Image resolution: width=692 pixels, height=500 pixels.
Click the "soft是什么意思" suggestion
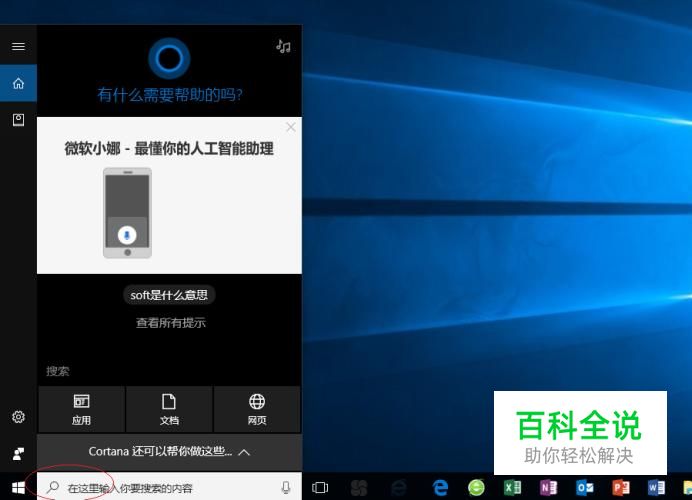(x=169, y=295)
